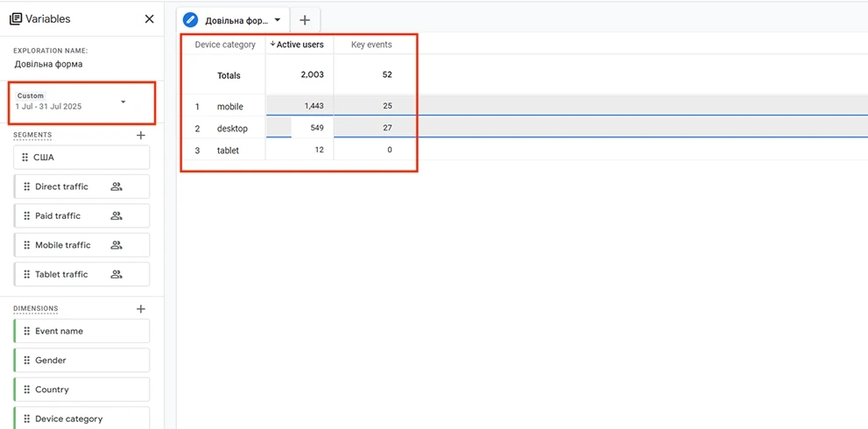Click the users icon on Mobile traffic
This screenshot has width=868, height=429.
click(116, 244)
